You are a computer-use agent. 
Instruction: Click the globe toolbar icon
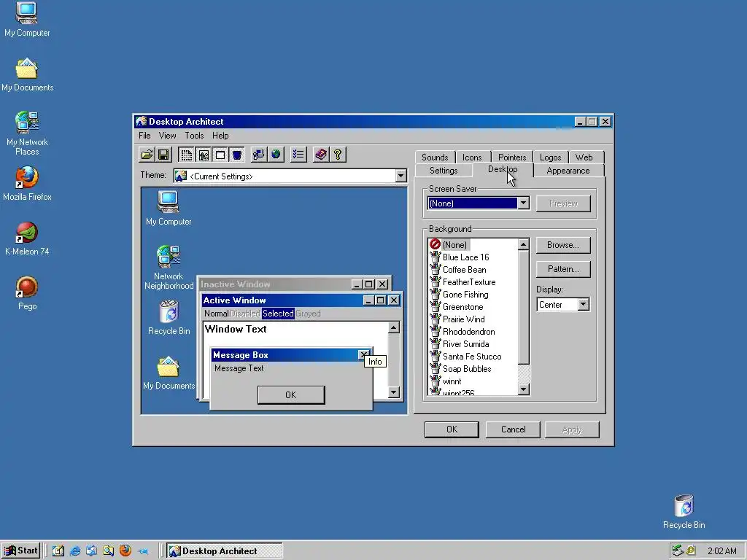tap(276, 155)
